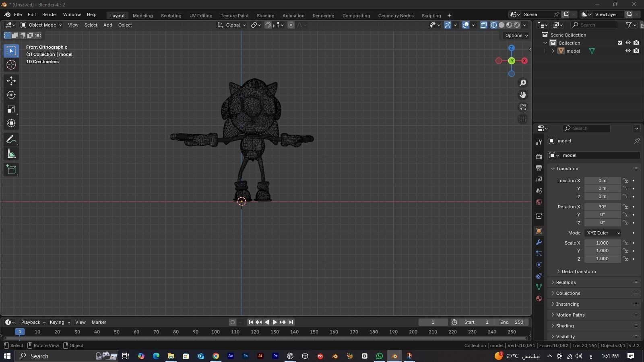Uncheck the Collection exclude checkbox in the outliner
644x362 pixels.
click(x=620, y=43)
